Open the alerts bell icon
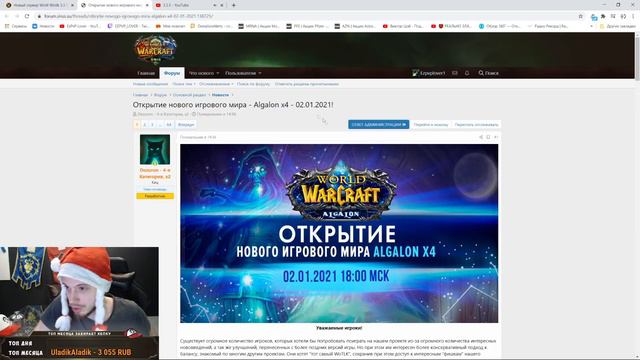The height and width of the screenshot is (360, 640). pyautogui.click(x=467, y=73)
